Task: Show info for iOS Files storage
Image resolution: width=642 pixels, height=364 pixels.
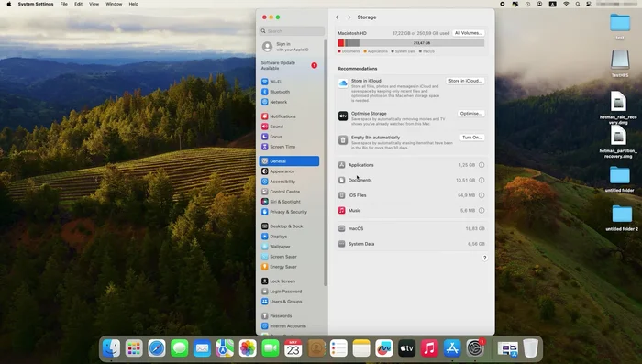Action: [481, 195]
